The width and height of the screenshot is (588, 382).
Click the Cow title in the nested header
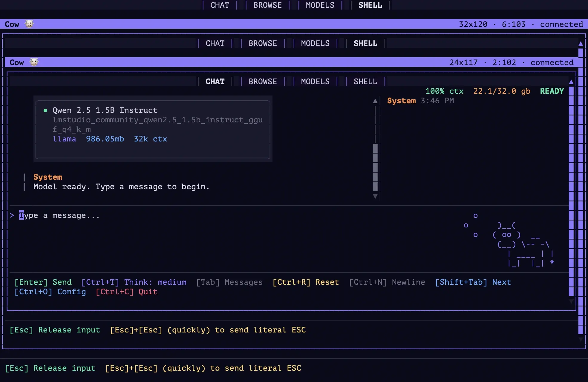17,62
